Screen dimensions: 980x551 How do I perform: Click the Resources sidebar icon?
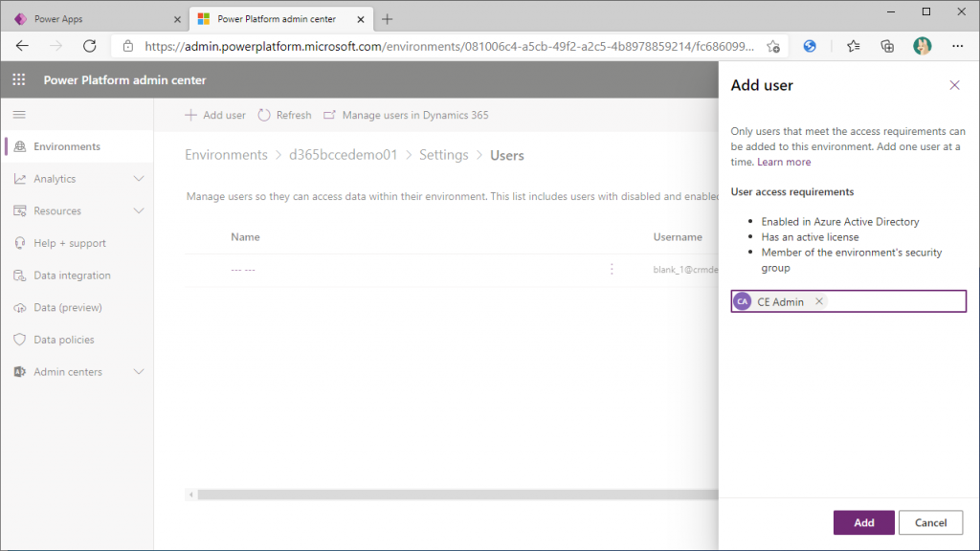coord(20,210)
